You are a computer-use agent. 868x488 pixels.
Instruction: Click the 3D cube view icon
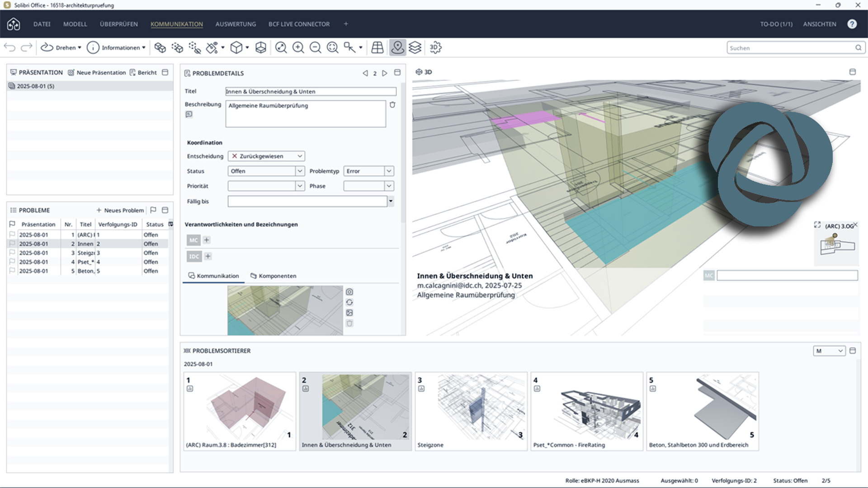coord(236,47)
